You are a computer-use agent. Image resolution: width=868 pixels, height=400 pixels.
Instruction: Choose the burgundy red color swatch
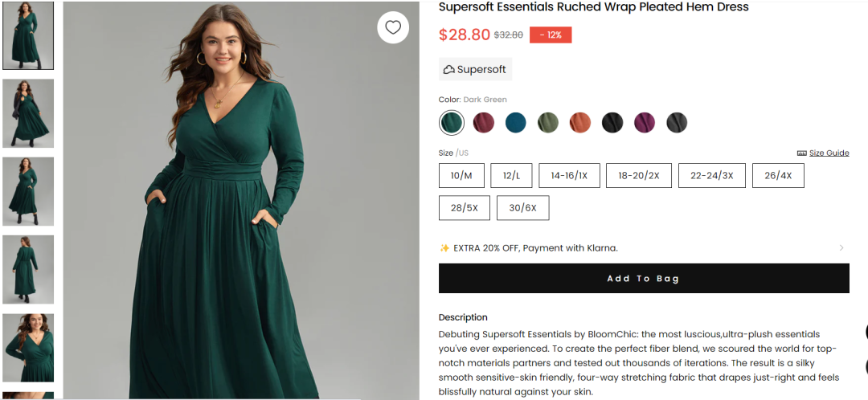(483, 123)
